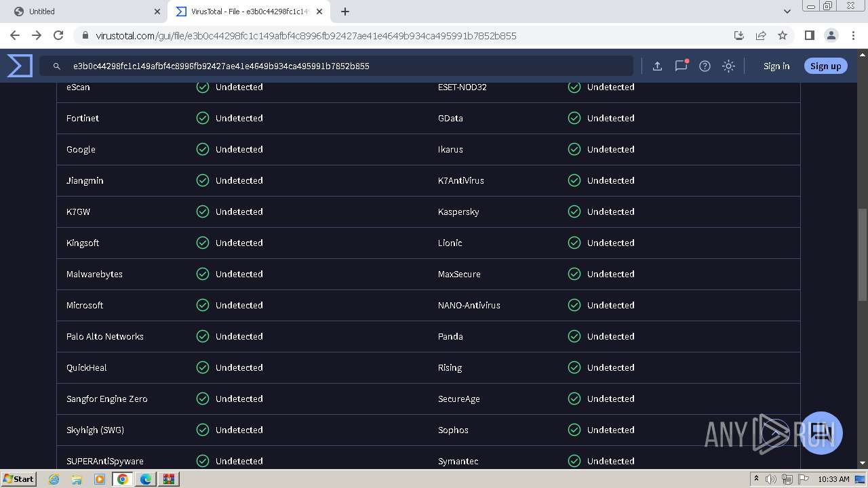Click the NANO-Antivirus engine name
This screenshot has height=488, width=868.
[469, 305]
